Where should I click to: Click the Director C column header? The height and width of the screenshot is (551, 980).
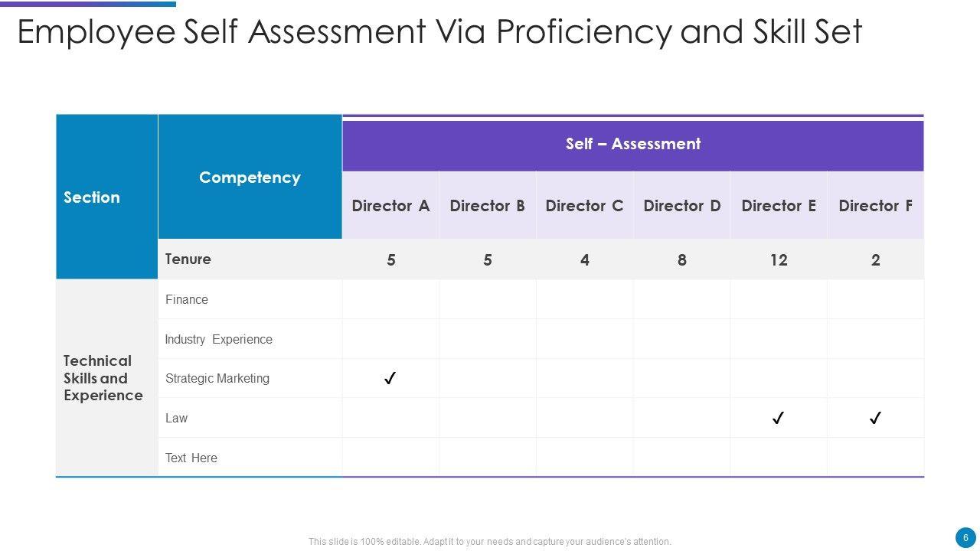click(x=584, y=206)
